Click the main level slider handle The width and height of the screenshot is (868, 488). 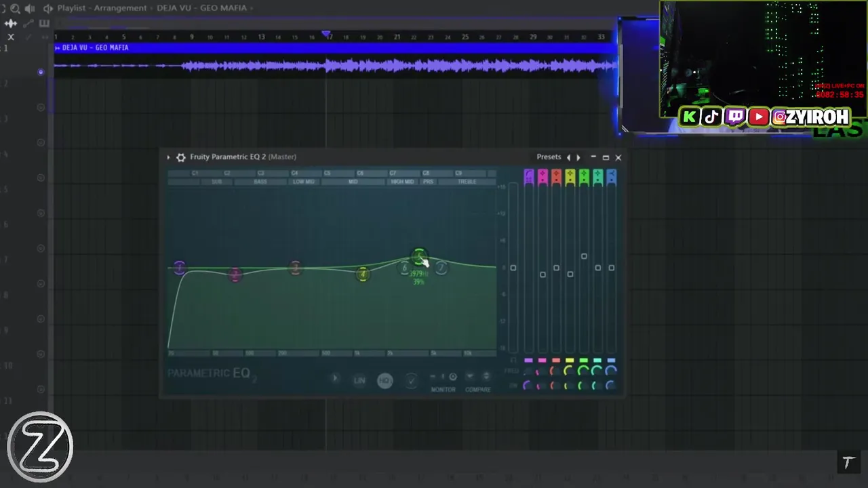pos(513,268)
